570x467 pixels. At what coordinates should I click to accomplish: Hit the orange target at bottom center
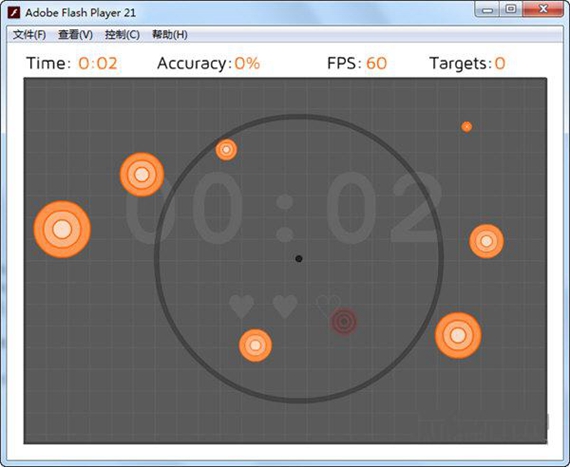point(255,345)
